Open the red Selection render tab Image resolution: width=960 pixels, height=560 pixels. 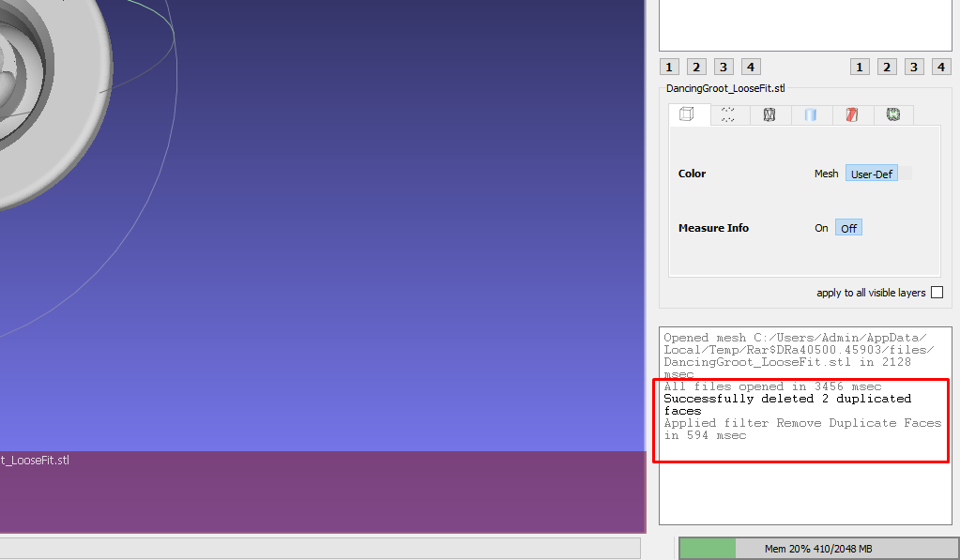[x=852, y=114]
